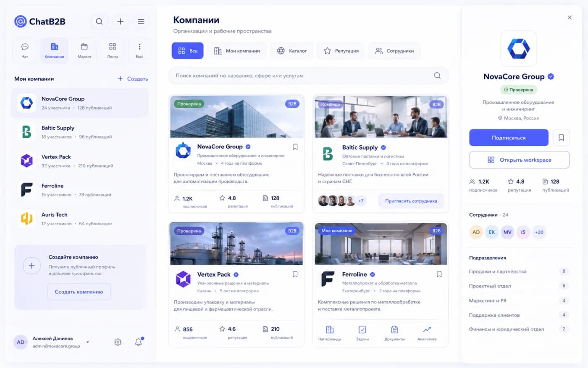This screenshot has height=368, width=588.
Task: Click IS employee avatar
Action: point(523,232)
